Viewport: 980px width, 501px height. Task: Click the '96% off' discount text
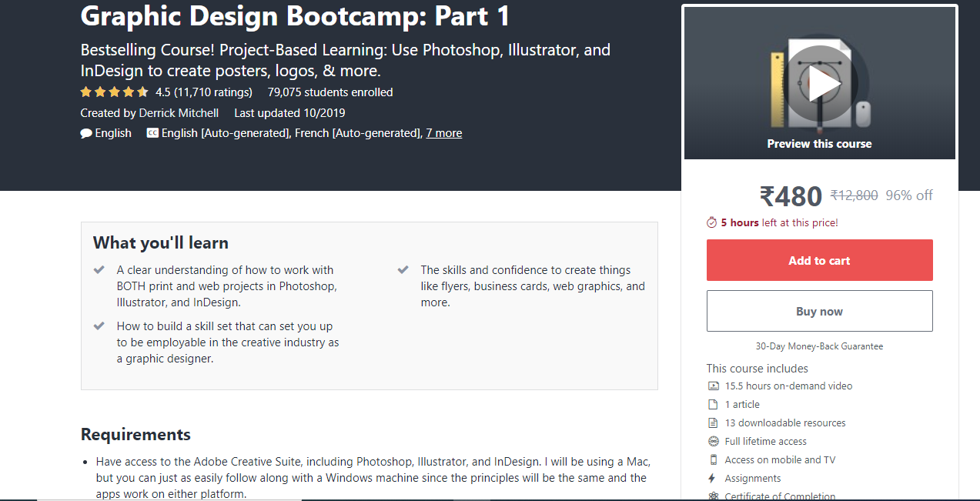point(909,195)
